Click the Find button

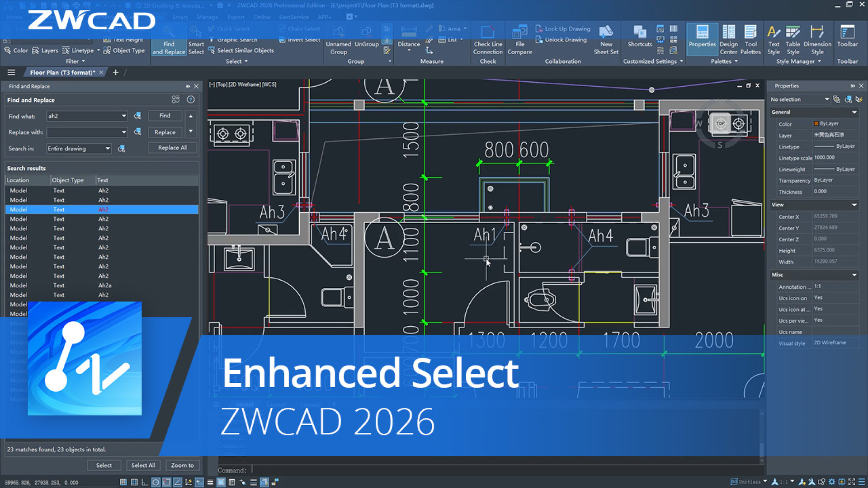point(165,116)
